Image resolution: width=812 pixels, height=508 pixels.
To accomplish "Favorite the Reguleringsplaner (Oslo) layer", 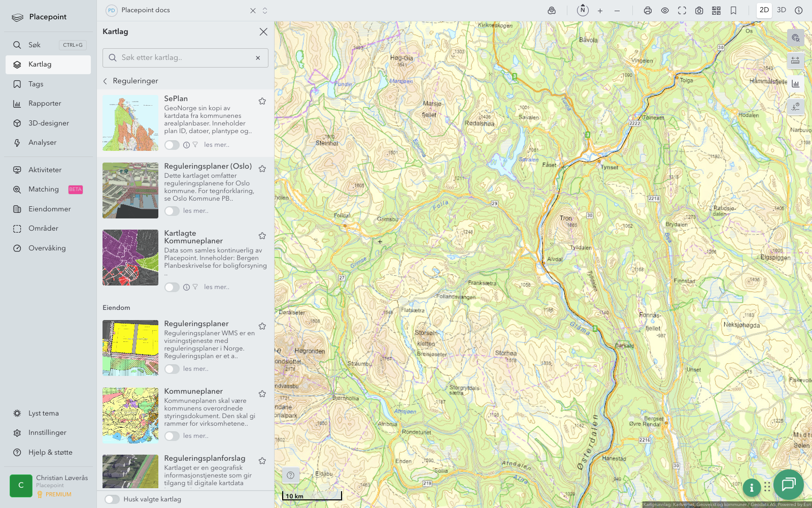I will (x=262, y=169).
